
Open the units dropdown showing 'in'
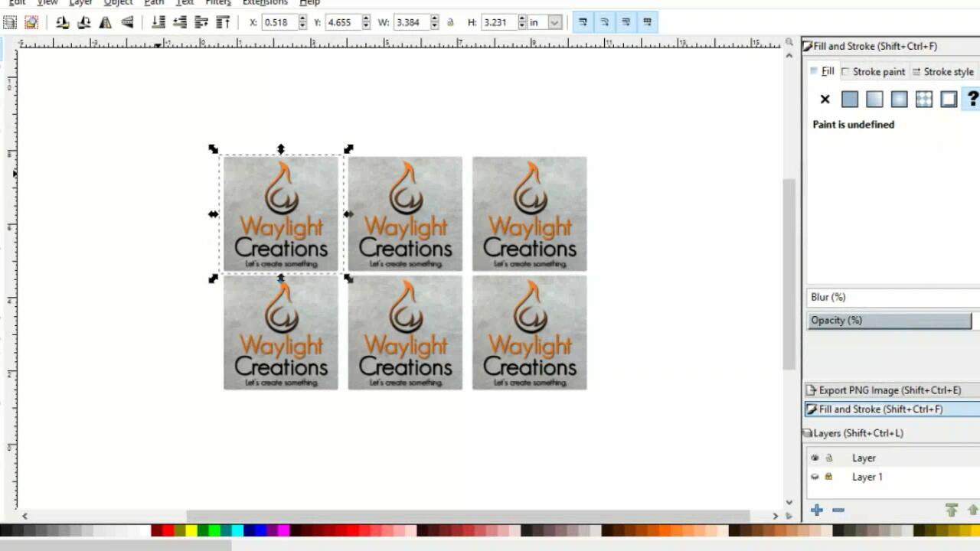pyautogui.click(x=547, y=22)
